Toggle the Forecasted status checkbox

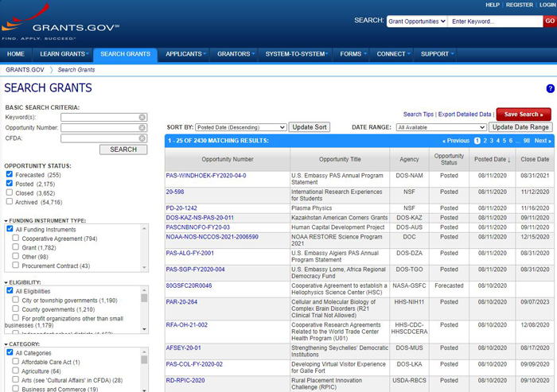(10, 174)
